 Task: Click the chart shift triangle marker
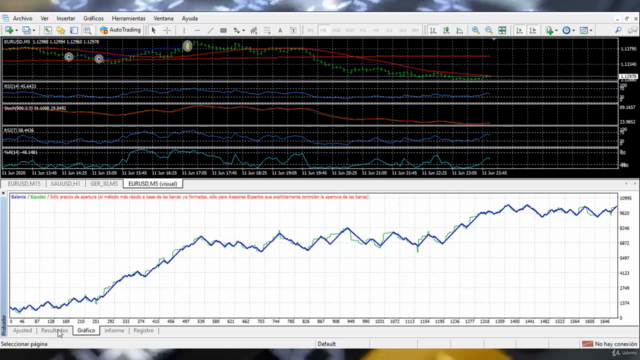click(494, 40)
